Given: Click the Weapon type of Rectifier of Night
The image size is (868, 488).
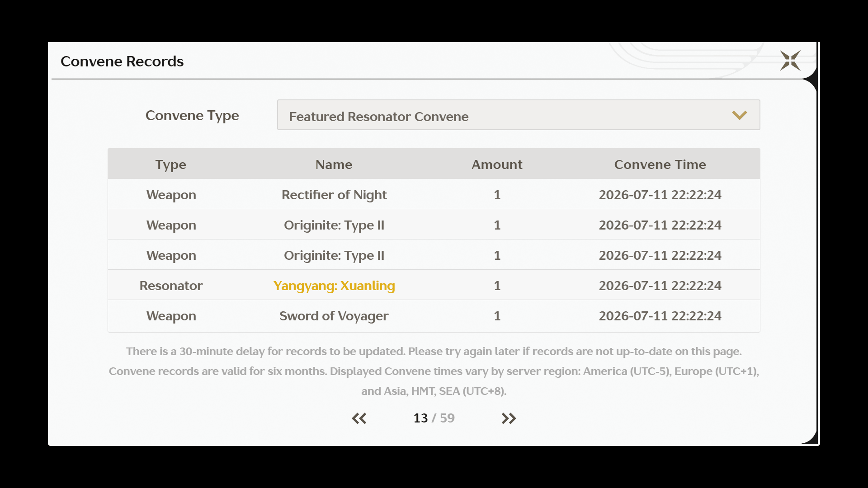Looking at the screenshot, I should (x=171, y=195).
